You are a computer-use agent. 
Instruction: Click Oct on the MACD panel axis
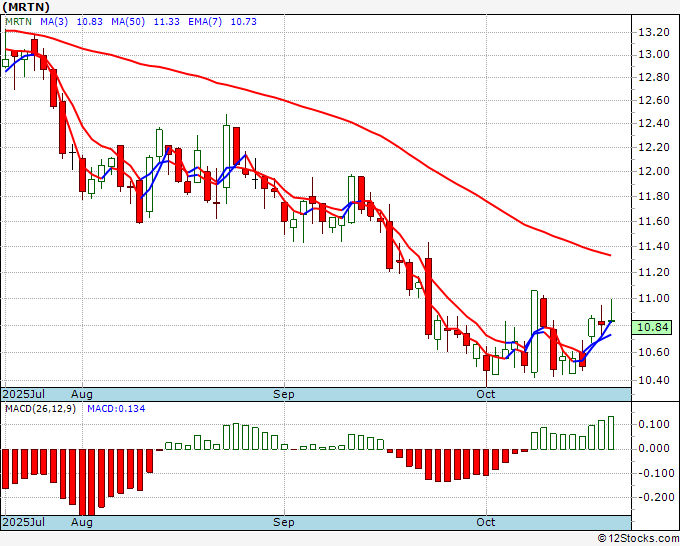point(486,522)
